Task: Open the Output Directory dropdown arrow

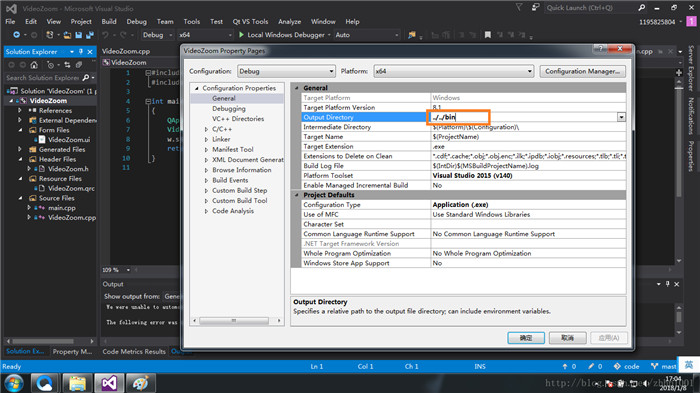Action: pyautogui.click(x=621, y=117)
